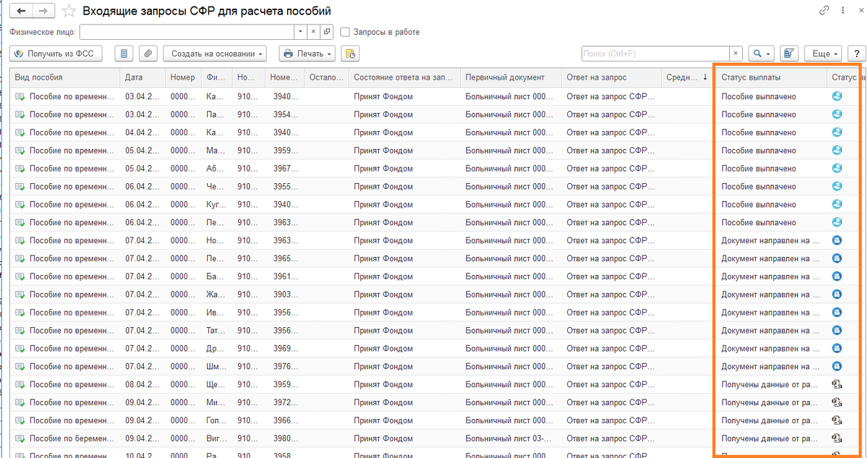The image size is (868, 458).
Task: Click the sort arrow in the Средн... column header
Action: coord(705,77)
